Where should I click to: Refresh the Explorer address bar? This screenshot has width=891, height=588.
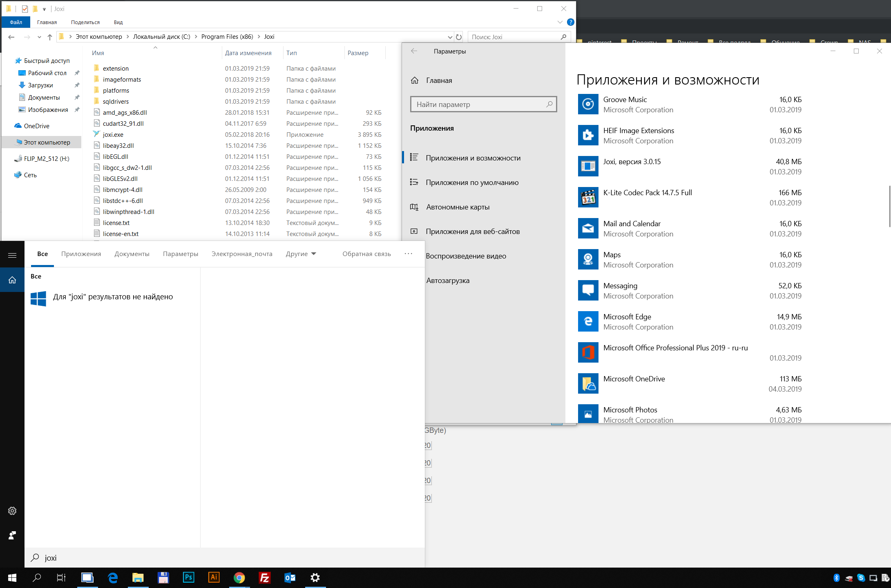[x=459, y=37]
